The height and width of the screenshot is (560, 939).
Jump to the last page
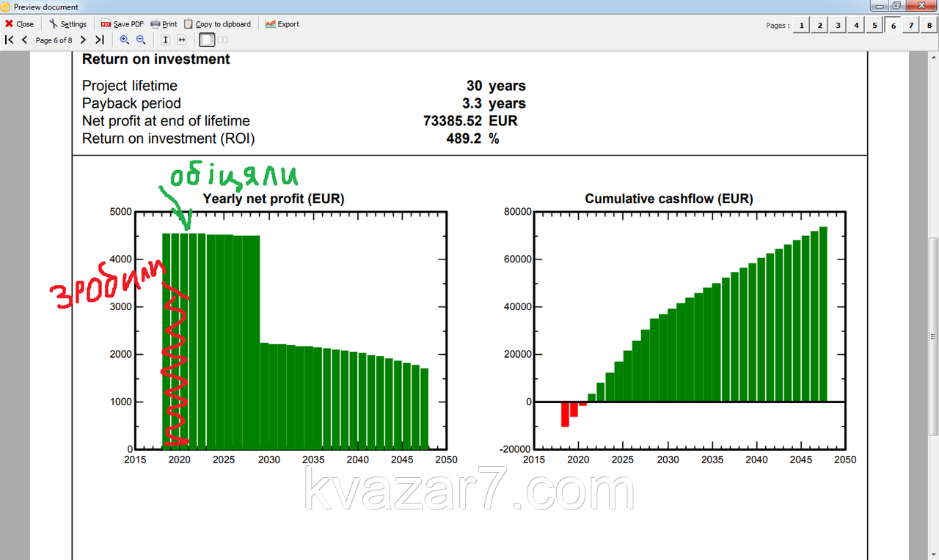click(x=99, y=40)
